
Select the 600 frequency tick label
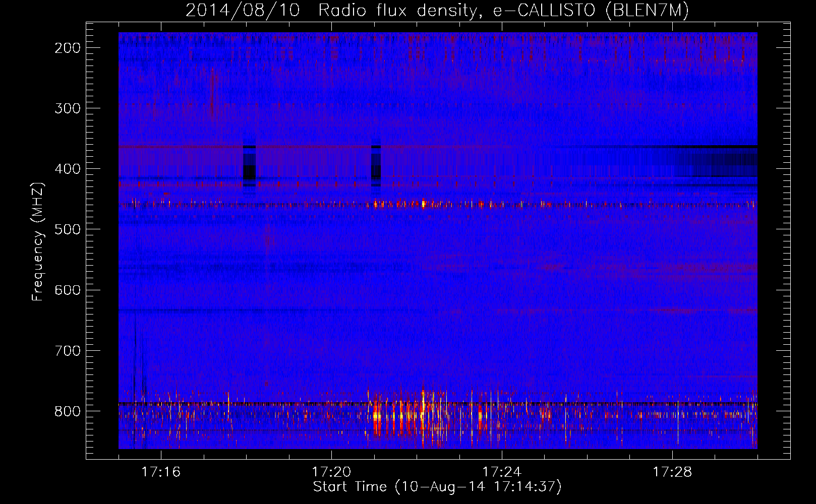(67, 290)
